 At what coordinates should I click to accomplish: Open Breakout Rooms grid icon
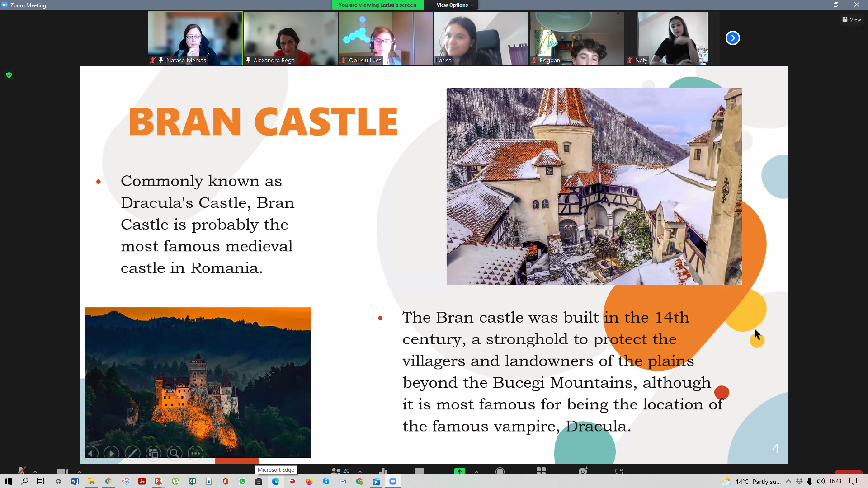point(541,471)
